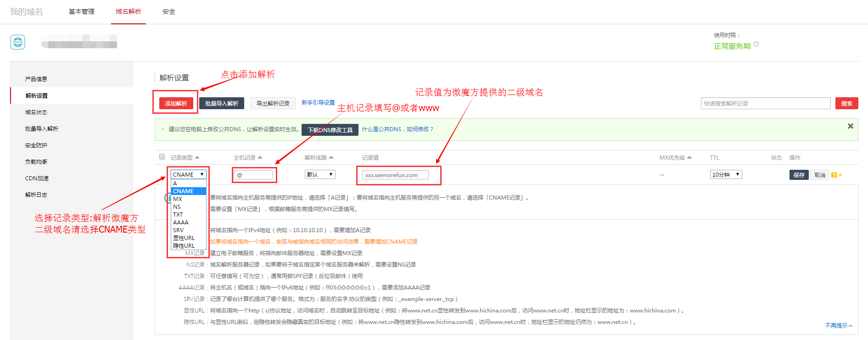Click the TTL column header
The width and height of the screenshot is (868, 340).
(715, 157)
